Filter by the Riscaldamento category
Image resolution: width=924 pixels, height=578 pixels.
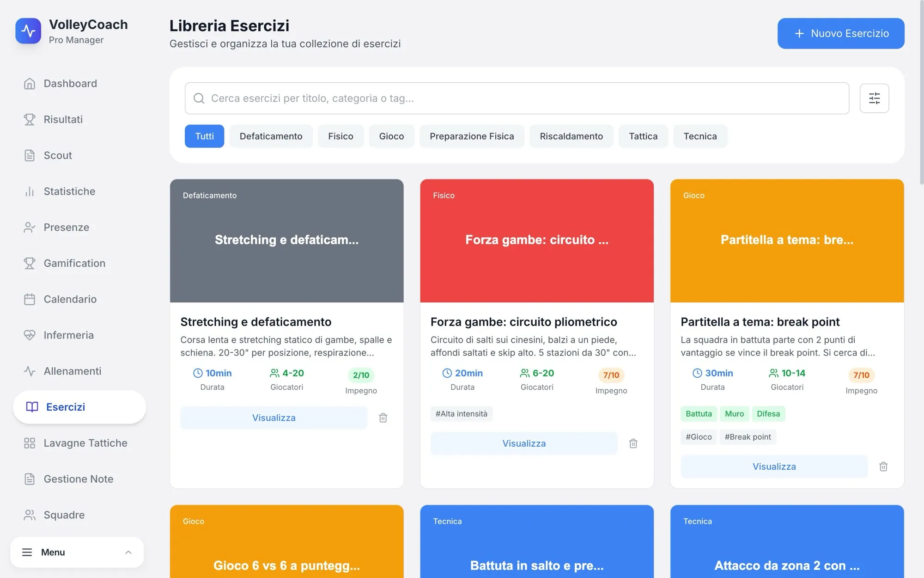coord(571,136)
